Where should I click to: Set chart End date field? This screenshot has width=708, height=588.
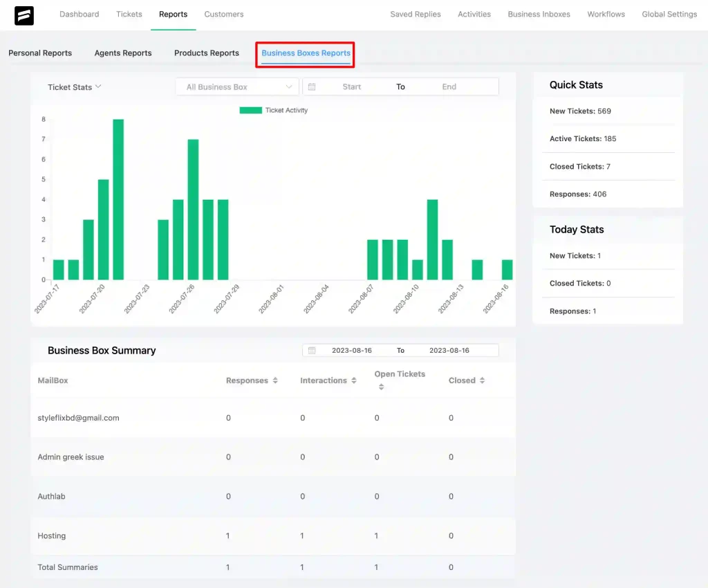click(449, 86)
